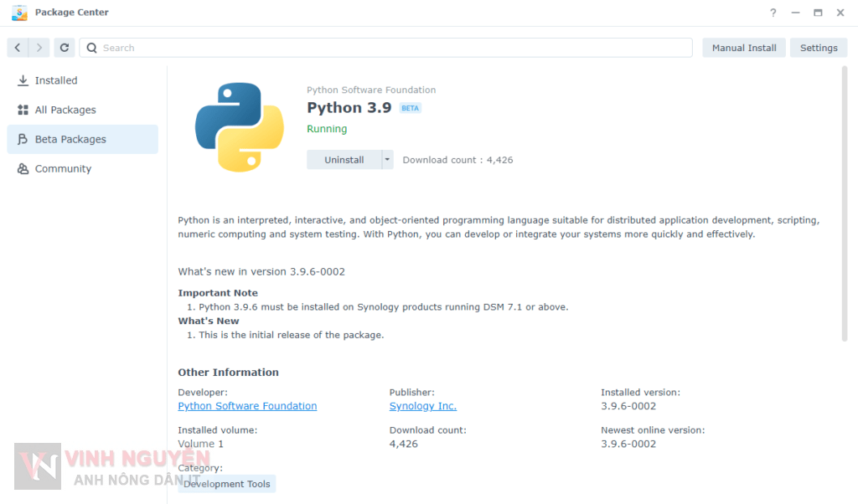Image resolution: width=858 pixels, height=504 pixels.
Task: Open Python Software Foundation developer link
Action: point(247,406)
